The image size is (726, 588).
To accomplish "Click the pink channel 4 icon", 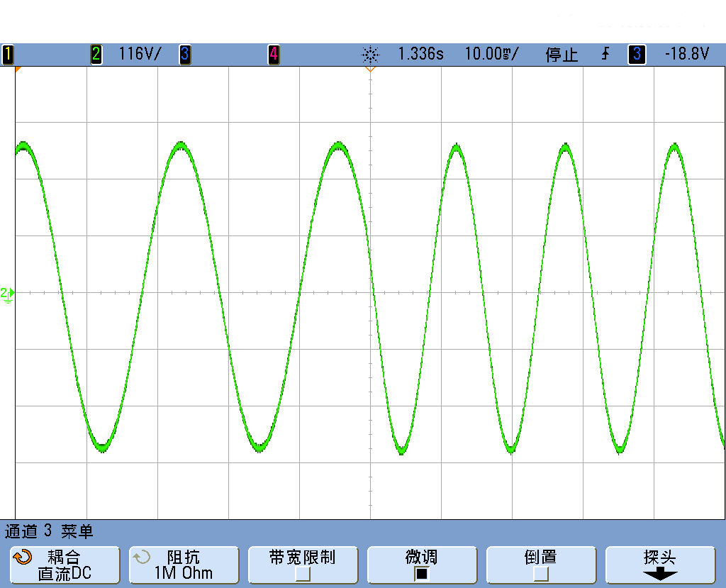I will 273,53.
